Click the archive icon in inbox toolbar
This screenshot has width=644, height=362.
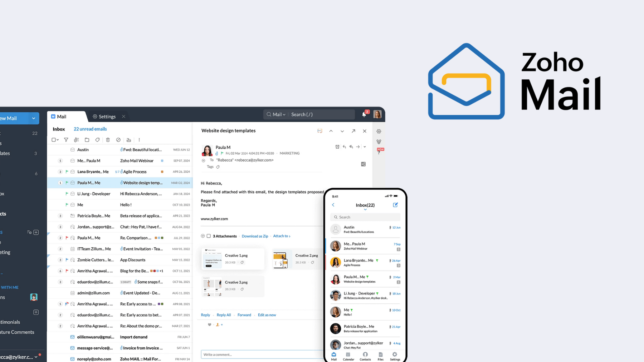click(129, 140)
